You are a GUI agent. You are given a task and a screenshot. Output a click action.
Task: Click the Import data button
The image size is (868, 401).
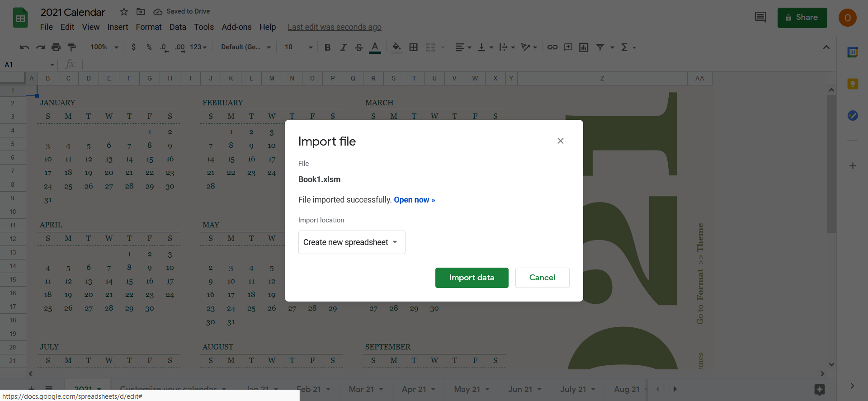pyautogui.click(x=472, y=278)
